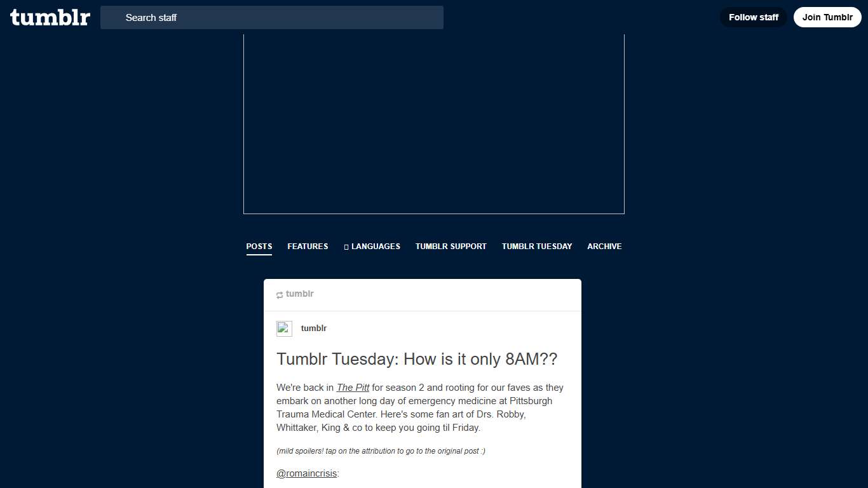Click the Tumblr logo in the top left
This screenshot has width=868, height=488.
[50, 17]
